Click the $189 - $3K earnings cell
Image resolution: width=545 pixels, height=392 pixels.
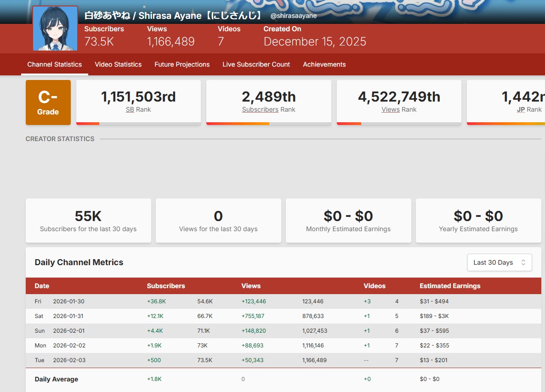point(434,316)
